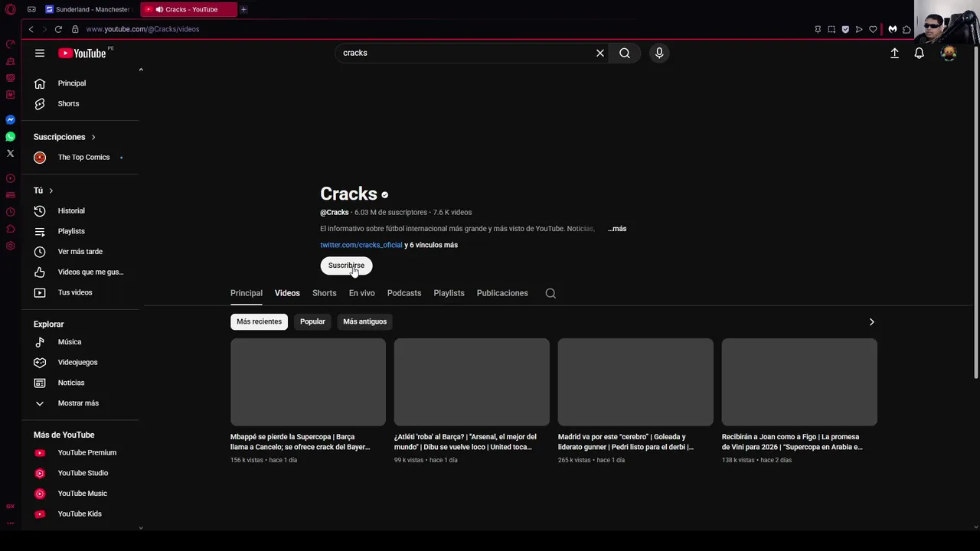Open Opera sidebar player icon
The width and height of the screenshot is (980, 551).
tap(10, 178)
